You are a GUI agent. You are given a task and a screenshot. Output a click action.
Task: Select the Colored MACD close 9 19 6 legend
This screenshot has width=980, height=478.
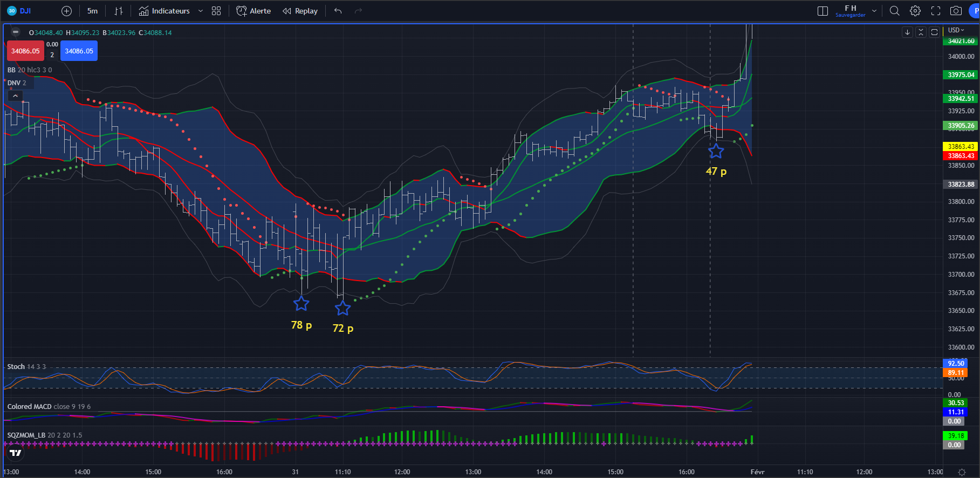(x=49, y=407)
